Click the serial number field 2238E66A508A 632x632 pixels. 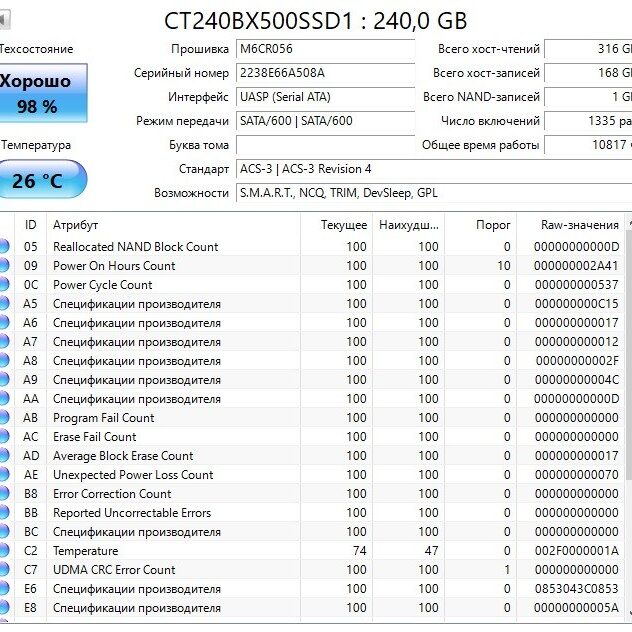(x=325, y=73)
